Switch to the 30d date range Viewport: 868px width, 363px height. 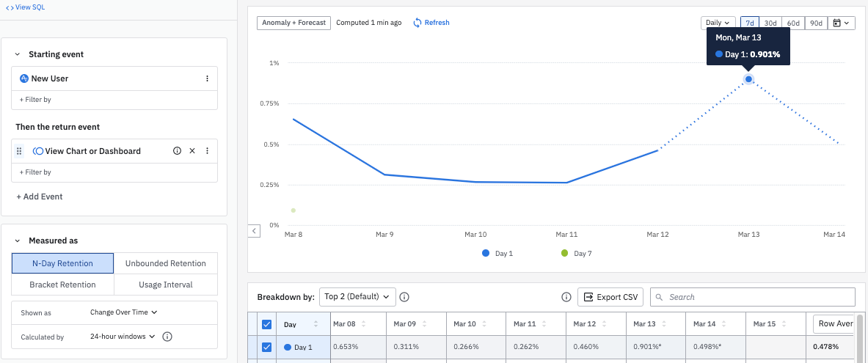(770, 23)
